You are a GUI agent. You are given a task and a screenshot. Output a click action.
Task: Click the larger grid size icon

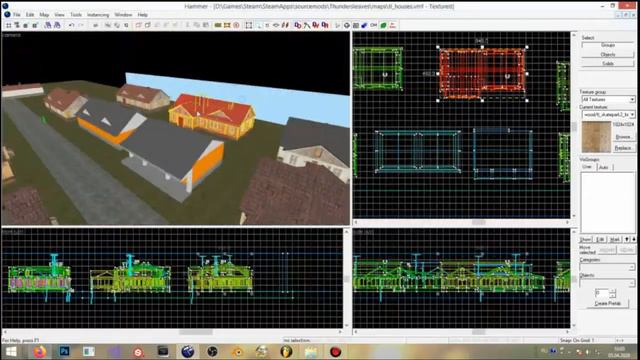click(35, 25)
